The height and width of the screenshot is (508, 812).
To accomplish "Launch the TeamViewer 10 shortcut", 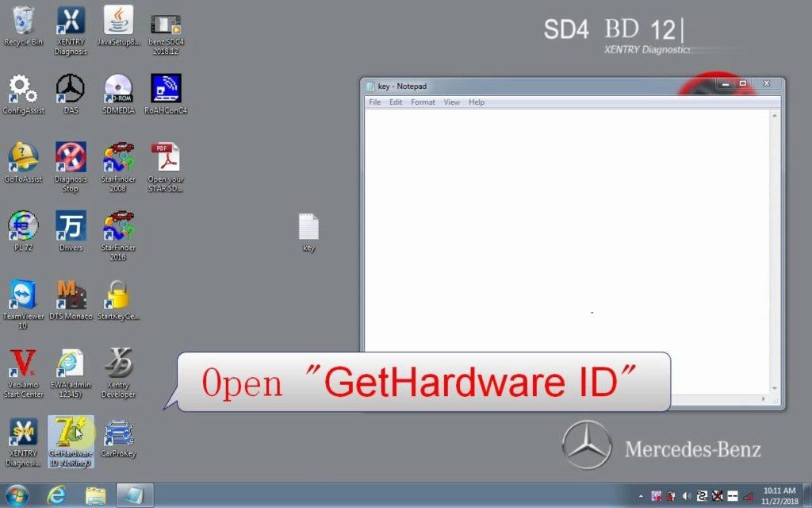I will pyautogui.click(x=23, y=305).
